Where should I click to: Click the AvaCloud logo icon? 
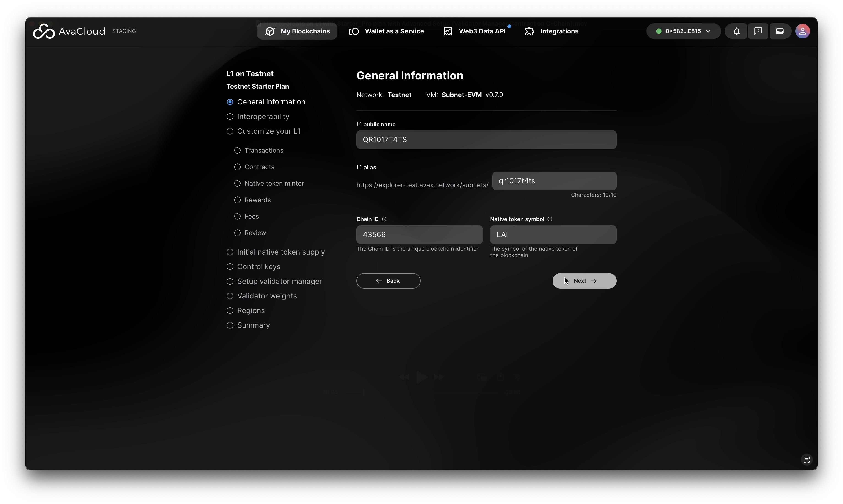44,31
